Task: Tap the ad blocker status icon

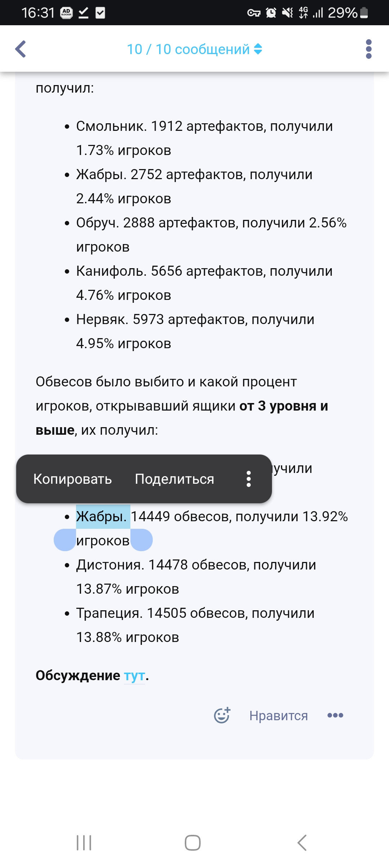Action: (66, 13)
